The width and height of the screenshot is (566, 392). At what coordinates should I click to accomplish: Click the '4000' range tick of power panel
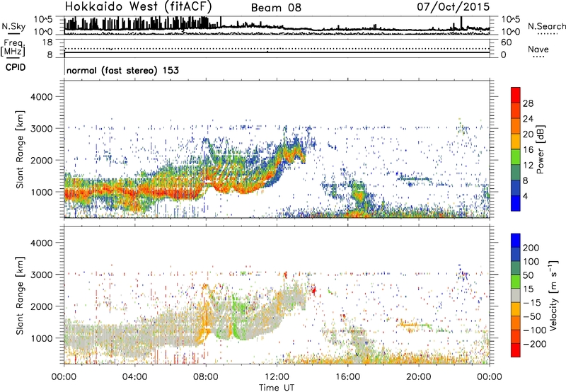click(41, 97)
